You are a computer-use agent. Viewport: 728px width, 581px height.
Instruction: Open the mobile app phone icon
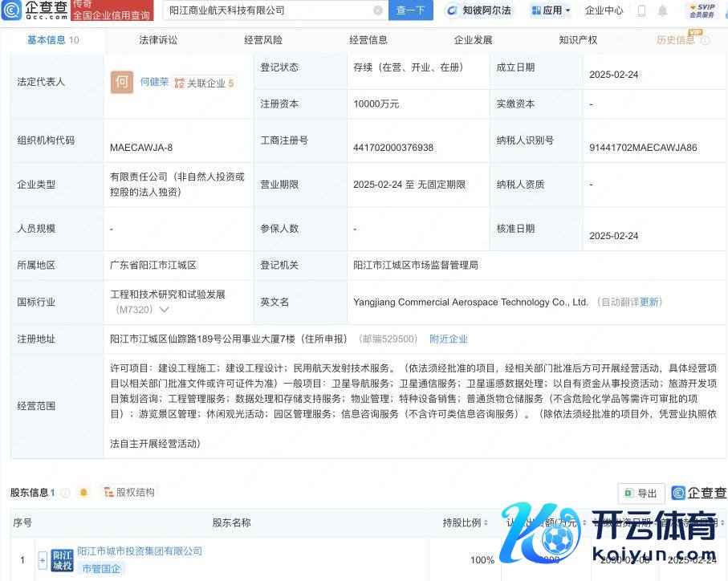(x=641, y=10)
